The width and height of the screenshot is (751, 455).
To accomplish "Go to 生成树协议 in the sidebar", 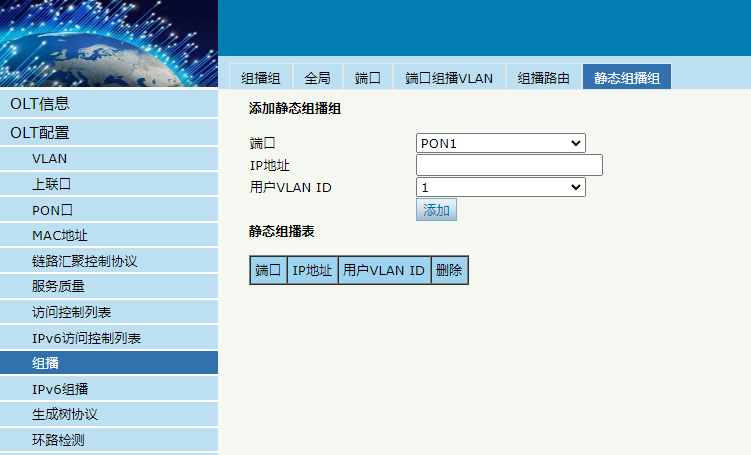I will pos(109,414).
